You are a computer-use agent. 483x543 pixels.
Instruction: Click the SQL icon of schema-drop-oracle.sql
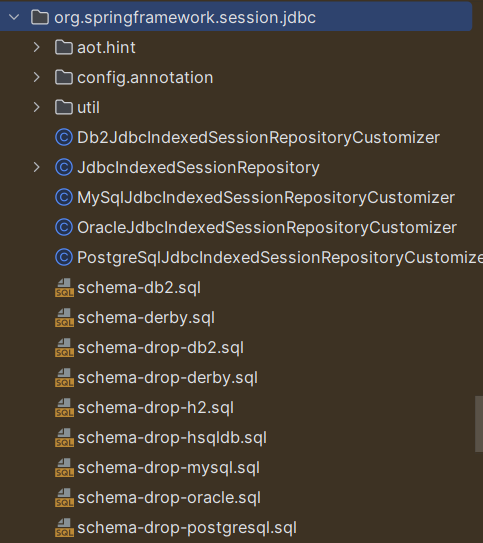tap(64, 498)
